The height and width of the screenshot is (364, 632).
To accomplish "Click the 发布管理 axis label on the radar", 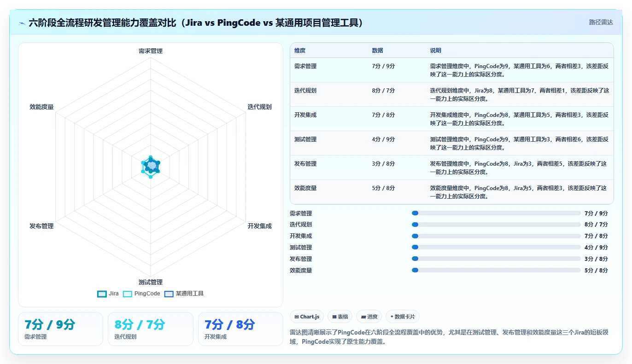I will (x=41, y=226).
